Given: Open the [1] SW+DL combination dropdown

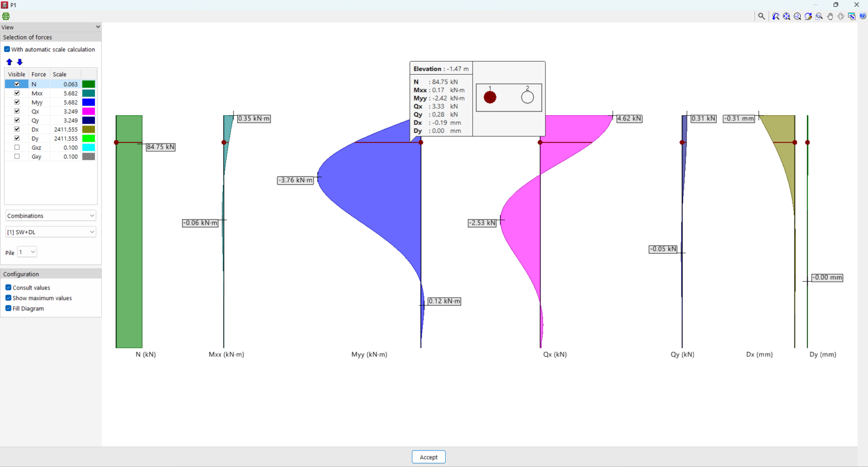Looking at the screenshot, I should click(51, 232).
